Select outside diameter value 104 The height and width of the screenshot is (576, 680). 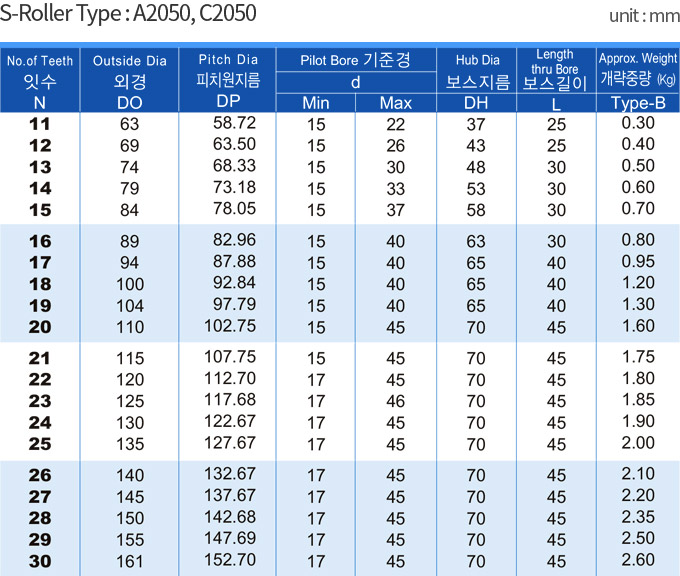pos(130,306)
